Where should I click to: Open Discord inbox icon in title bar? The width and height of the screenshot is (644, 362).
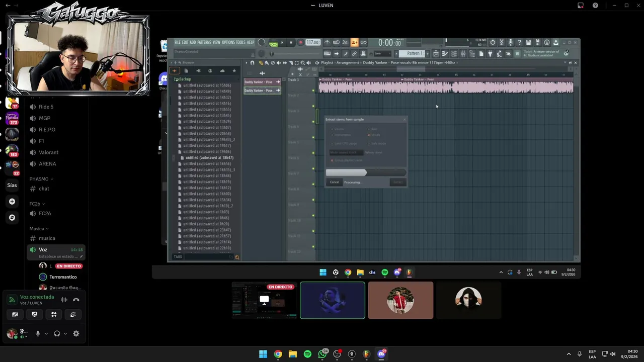(x=580, y=5)
